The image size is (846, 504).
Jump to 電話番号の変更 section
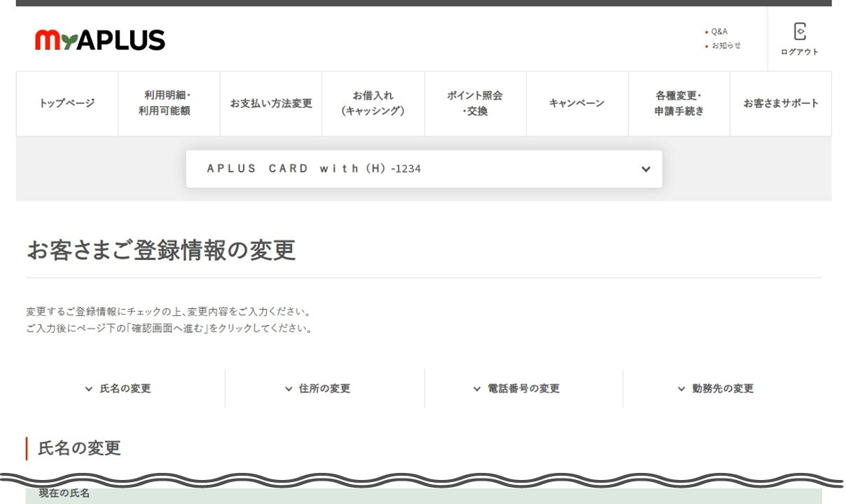517,389
